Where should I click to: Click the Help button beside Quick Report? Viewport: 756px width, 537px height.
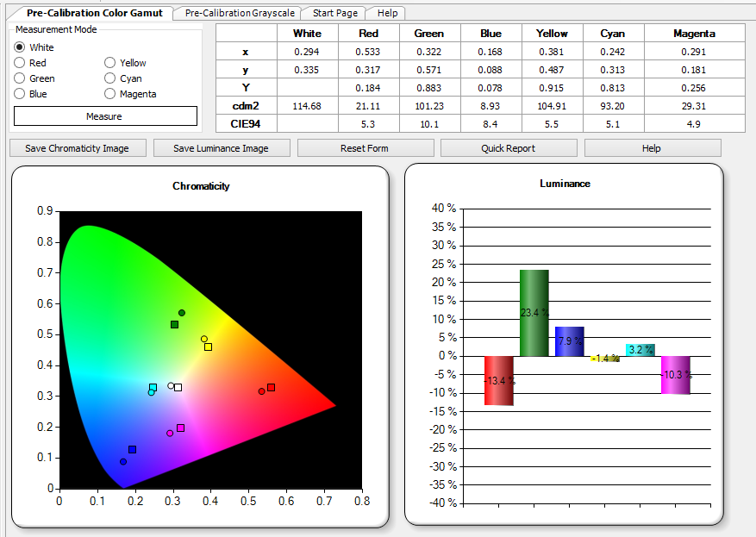[653, 148]
